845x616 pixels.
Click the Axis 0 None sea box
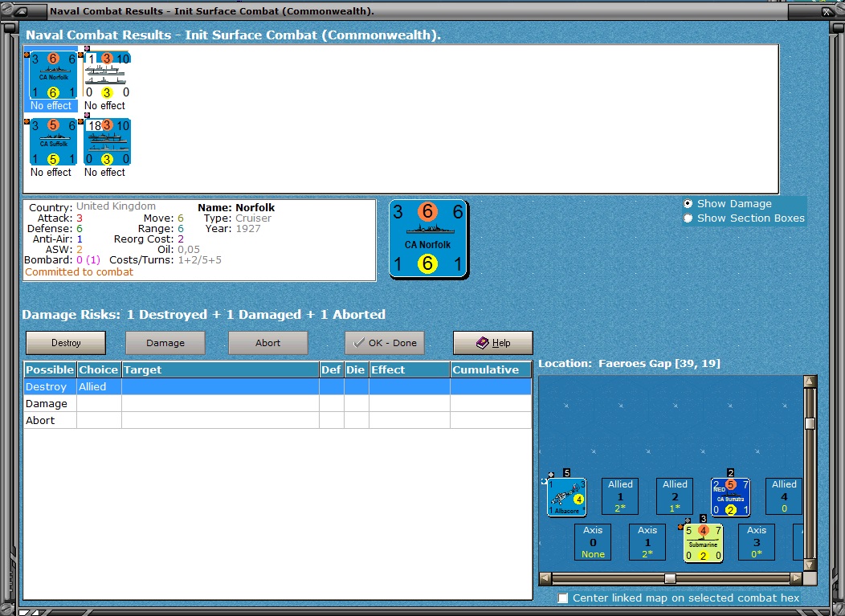tap(593, 542)
